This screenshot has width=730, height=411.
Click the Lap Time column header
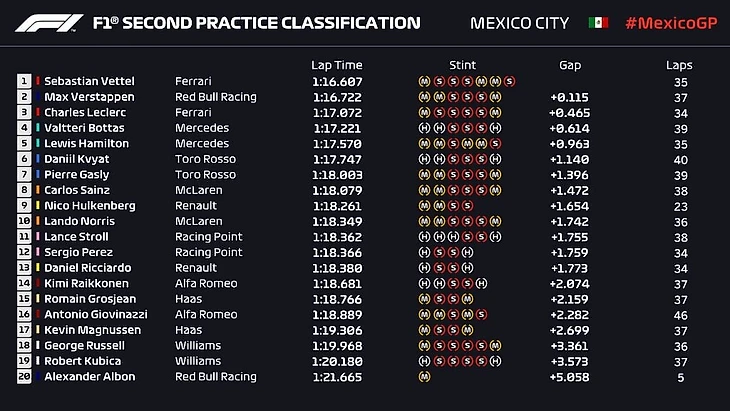334,65
